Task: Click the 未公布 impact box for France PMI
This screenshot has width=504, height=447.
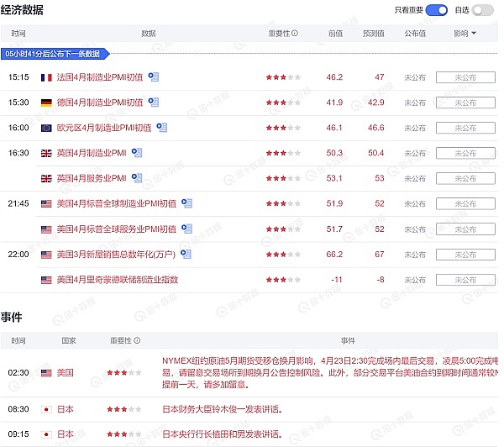Action: coord(465,77)
